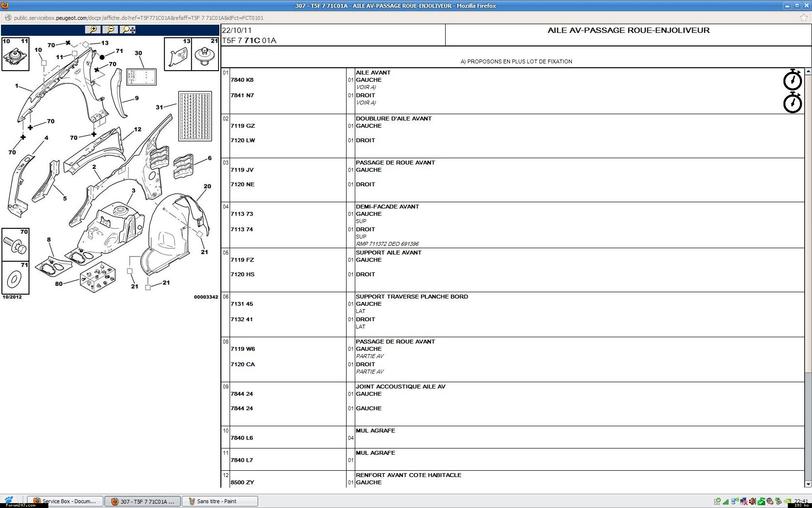Select callout 80 in the diagram

click(x=58, y=284)
